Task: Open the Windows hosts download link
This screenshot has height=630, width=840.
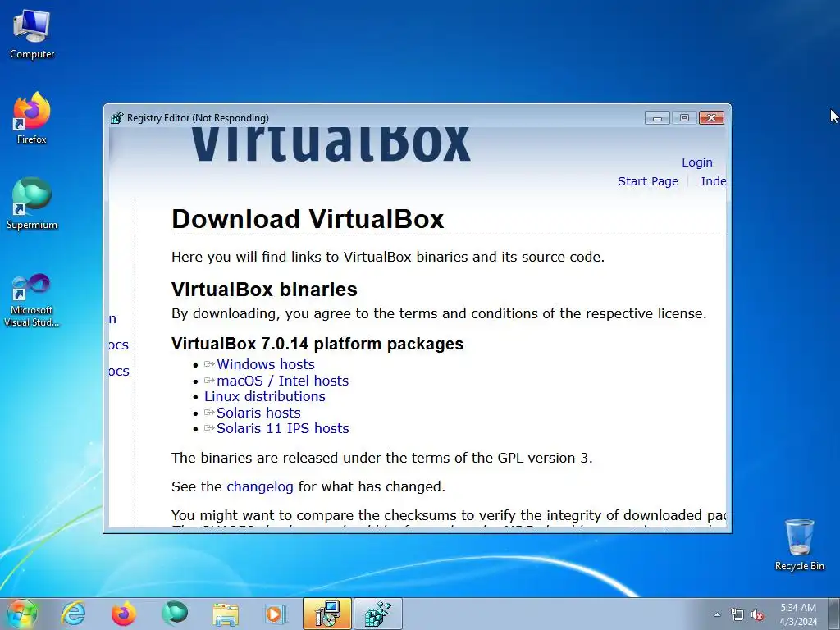Action: (x=266, y=364)
